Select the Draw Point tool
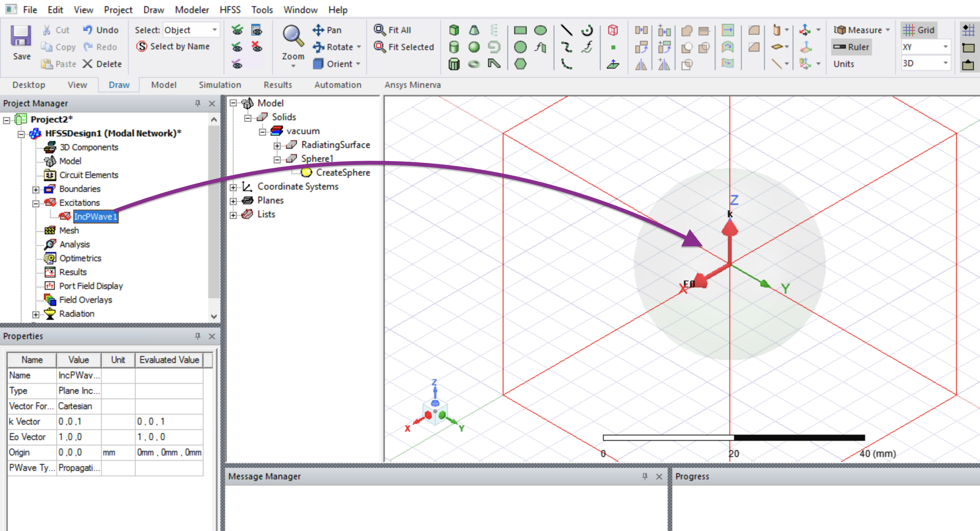The image size is (980, 531). point(613,47)
